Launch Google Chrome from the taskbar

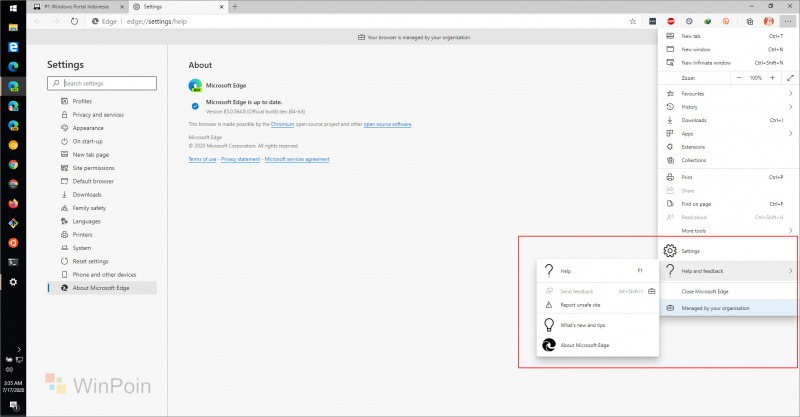point(13,164)
